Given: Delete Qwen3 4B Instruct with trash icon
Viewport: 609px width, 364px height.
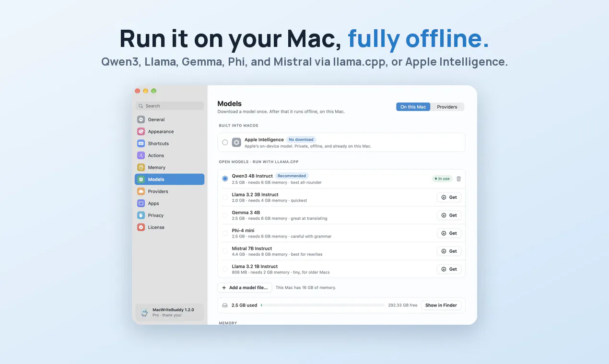Looking at the screenshot, I should (458, 179).
